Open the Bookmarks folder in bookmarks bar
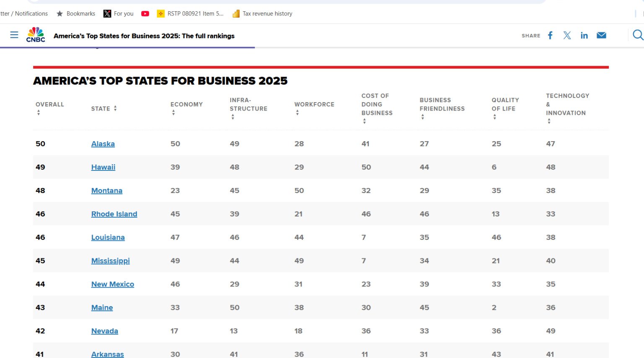The image size is (644, 358). (76, 14)
